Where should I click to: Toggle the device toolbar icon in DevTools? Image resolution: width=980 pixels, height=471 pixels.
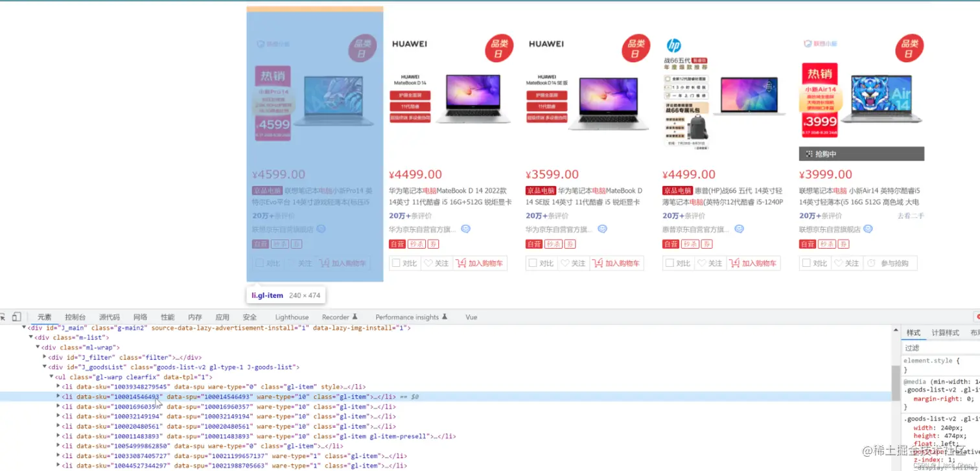[17, 317]
